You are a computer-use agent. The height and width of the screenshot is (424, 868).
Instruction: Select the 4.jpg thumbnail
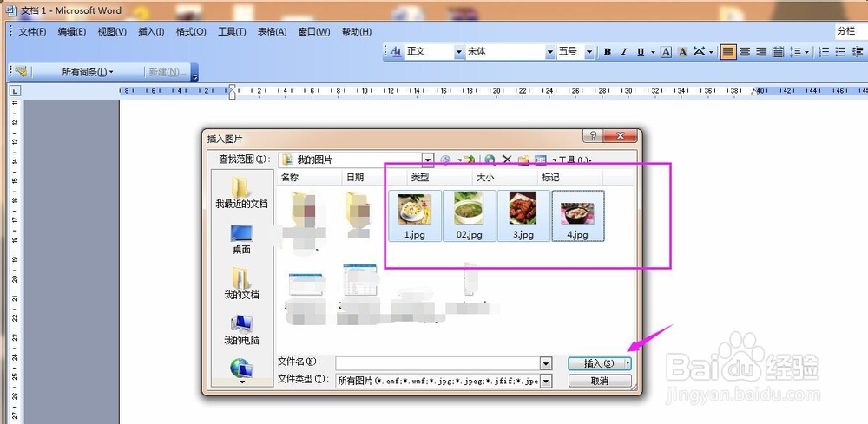[577, 216]
